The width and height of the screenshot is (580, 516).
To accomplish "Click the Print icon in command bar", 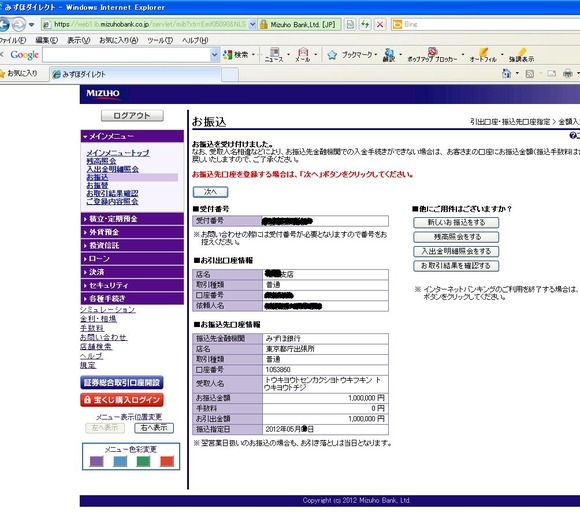I will tap(567, 74).
